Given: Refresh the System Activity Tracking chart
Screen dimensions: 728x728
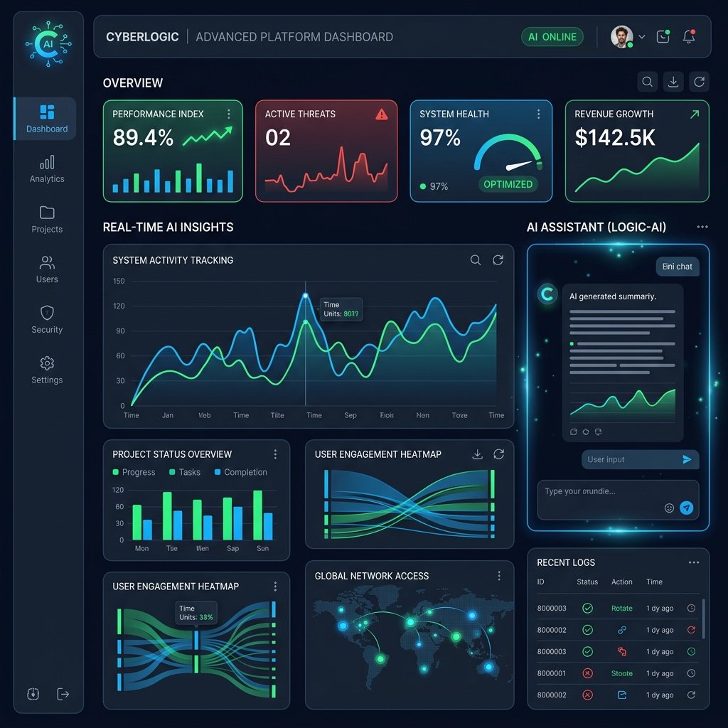Looking at the screenshot, I should pyautogui.click(x=498, y=260).
